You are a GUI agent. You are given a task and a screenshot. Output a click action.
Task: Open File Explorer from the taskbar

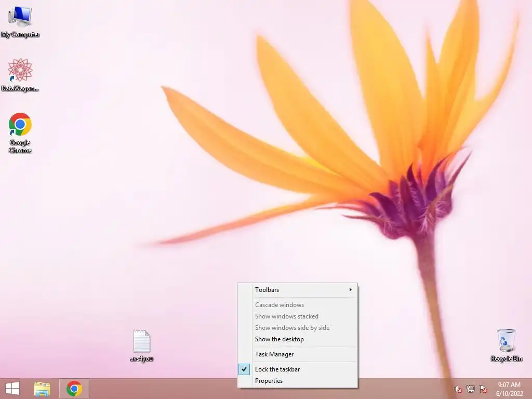42,389
